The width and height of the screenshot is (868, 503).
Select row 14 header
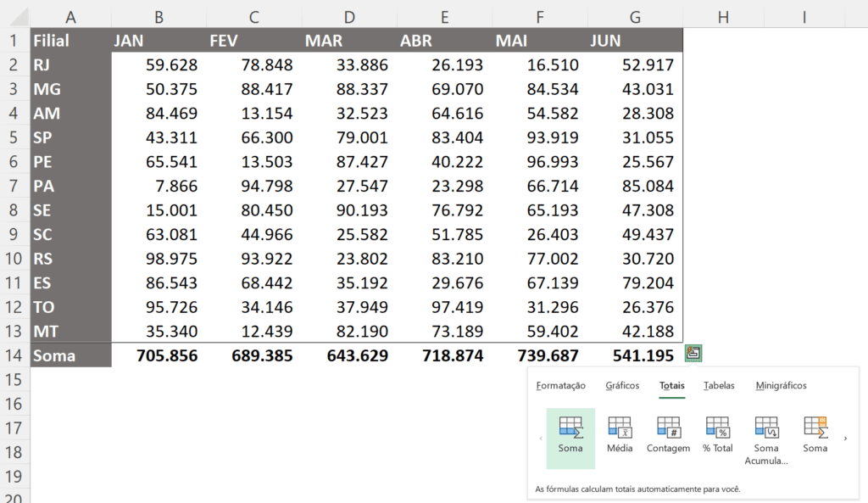pos(14,355)
